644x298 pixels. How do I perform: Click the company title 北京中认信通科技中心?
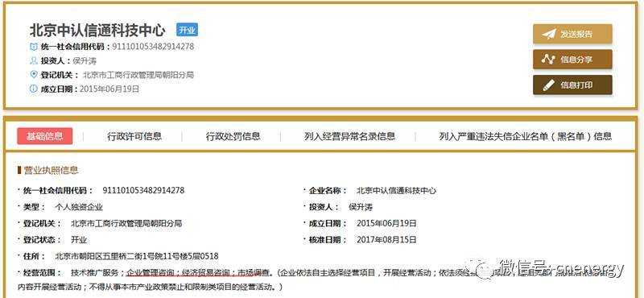(97, 31)
